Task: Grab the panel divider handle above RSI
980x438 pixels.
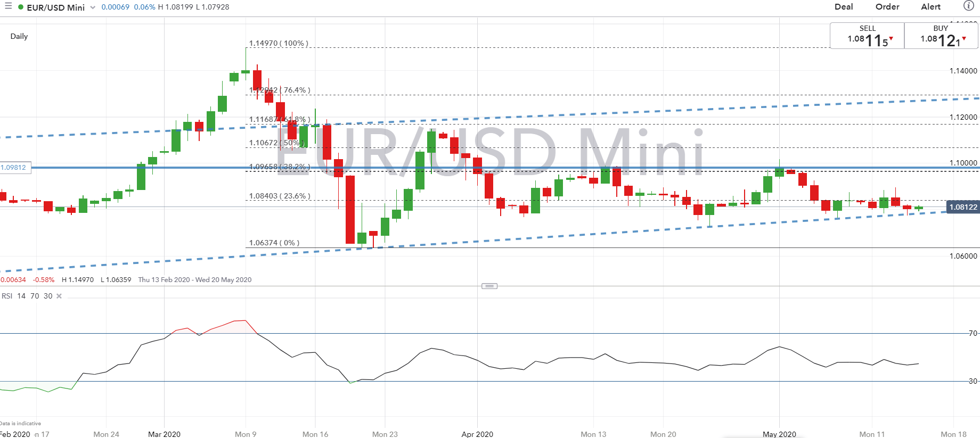Action: [489, 286]
